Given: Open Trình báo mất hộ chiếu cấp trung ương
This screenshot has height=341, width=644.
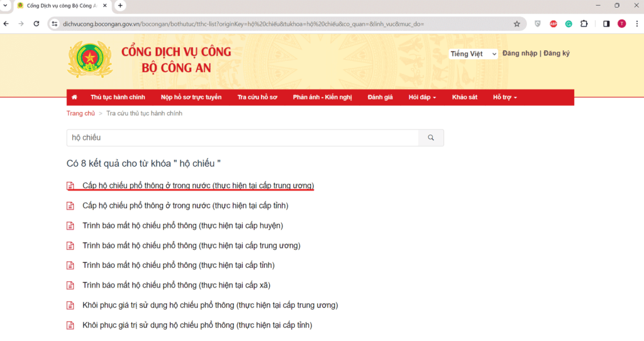Looking at the screenshot, I should pos(191,245).
